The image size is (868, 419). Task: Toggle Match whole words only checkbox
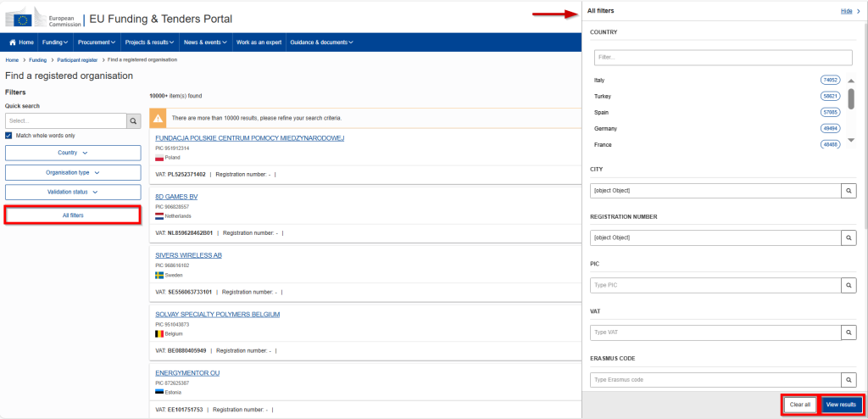tap(8, 135)
